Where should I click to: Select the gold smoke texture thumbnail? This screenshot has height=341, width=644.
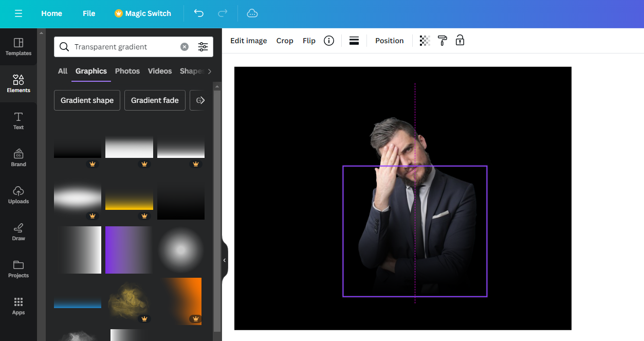(129, 301)
